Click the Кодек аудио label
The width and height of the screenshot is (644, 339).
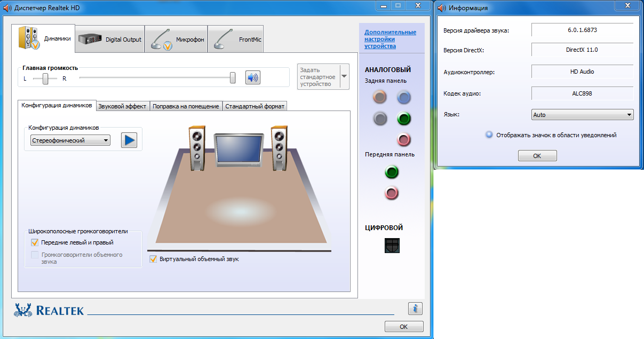click(x=462, y=94)
